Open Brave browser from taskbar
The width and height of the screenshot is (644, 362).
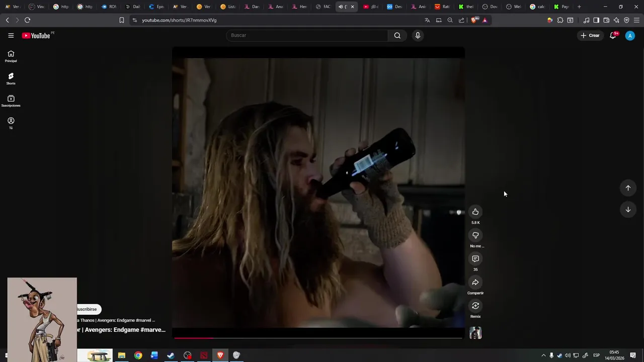[220, 355]
